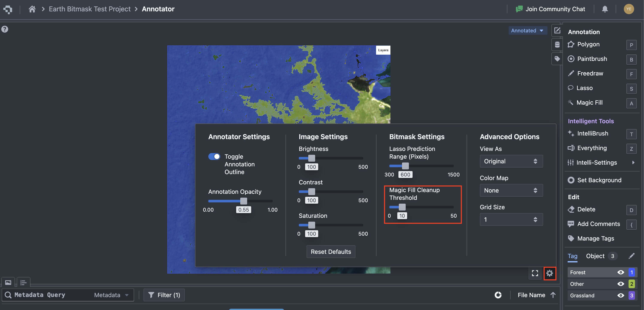
Task: Open the View As dropdown
Action: [x=511, y=161]
